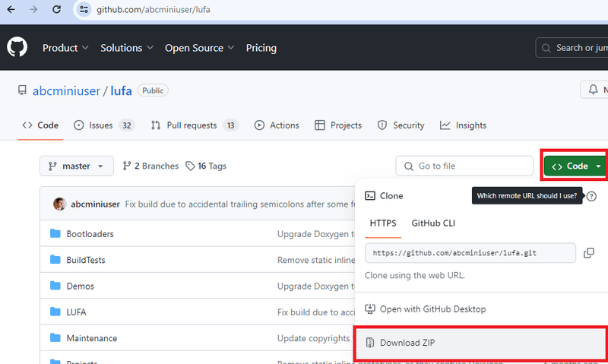This screenshot has height=364, width=608.
Task: Open the Pricing page
Action: (261, 48)
